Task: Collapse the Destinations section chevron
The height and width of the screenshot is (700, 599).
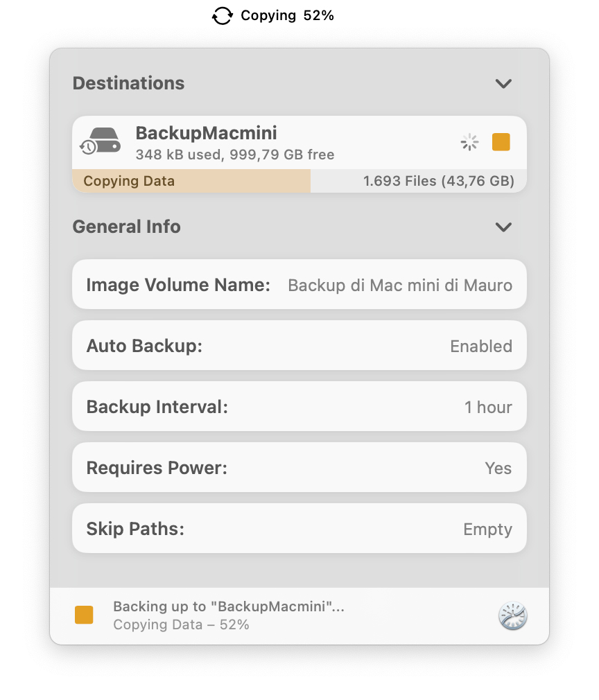Action: coord(503,84)
